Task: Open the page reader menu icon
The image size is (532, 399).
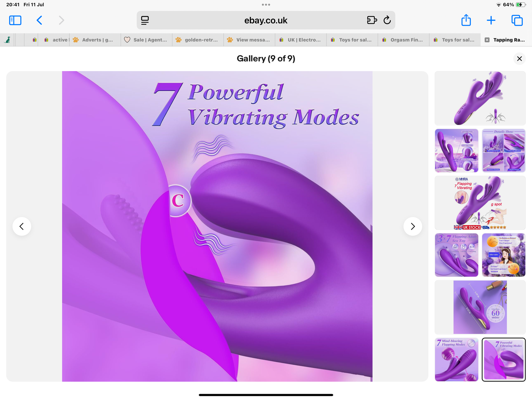Action: 145,20
